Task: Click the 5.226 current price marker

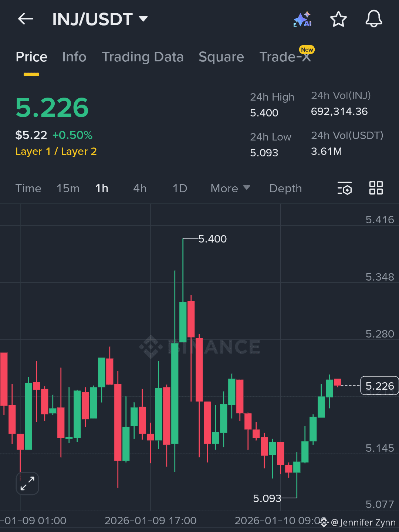Action: point(379,386)
